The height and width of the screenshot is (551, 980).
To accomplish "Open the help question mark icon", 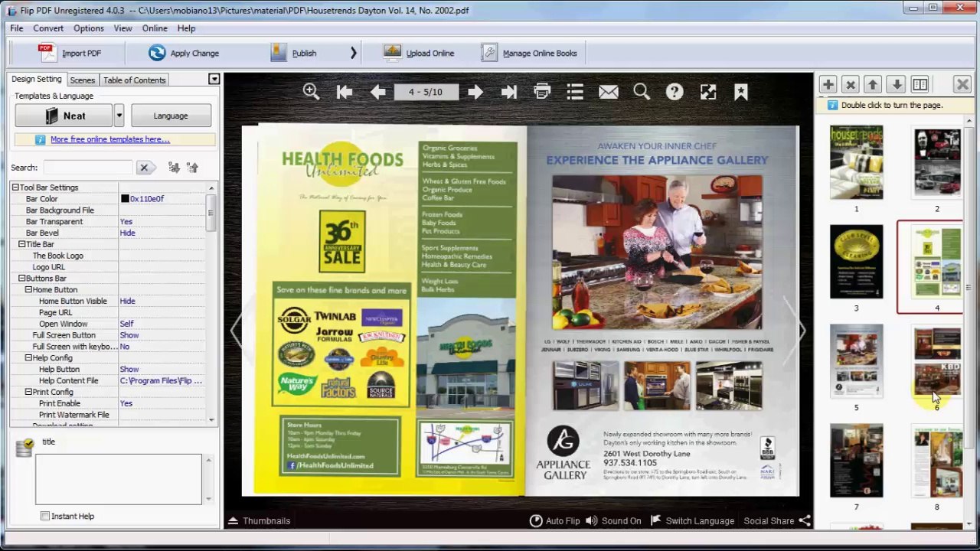I will click(x=675, y=92).
